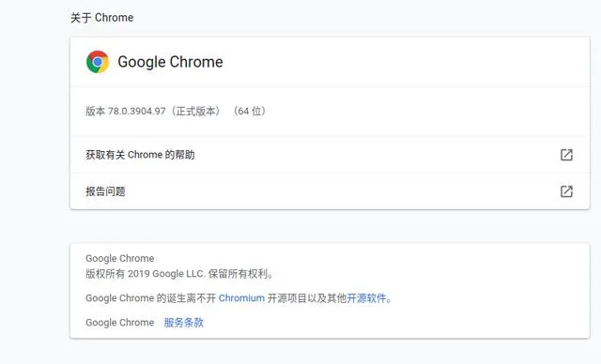Click Google Chrome label above copyright line
601x364 pixels.
pos(119,258)
